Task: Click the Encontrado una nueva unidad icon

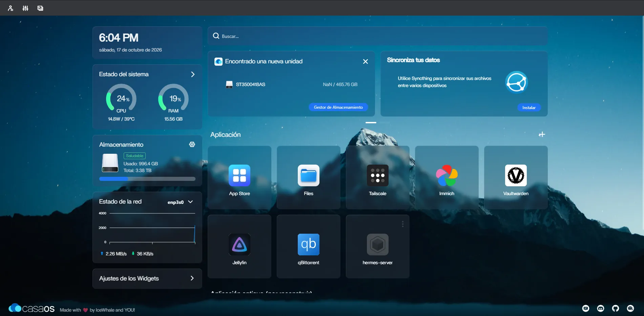Action: 219,61
